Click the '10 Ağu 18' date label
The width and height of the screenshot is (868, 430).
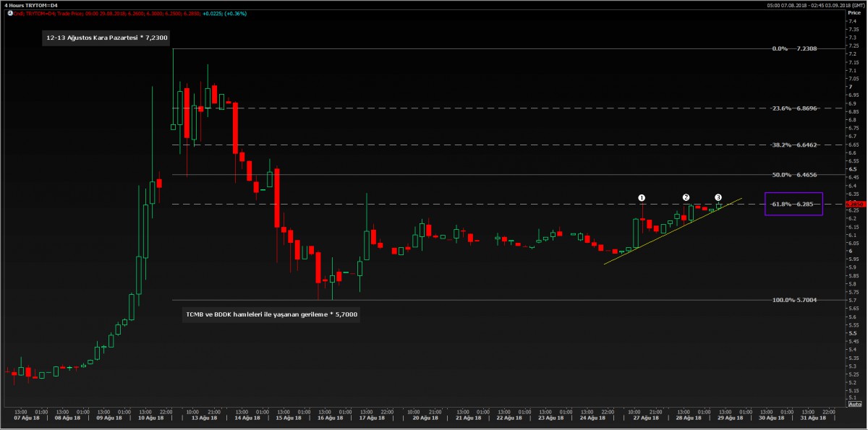click(153, 418)
